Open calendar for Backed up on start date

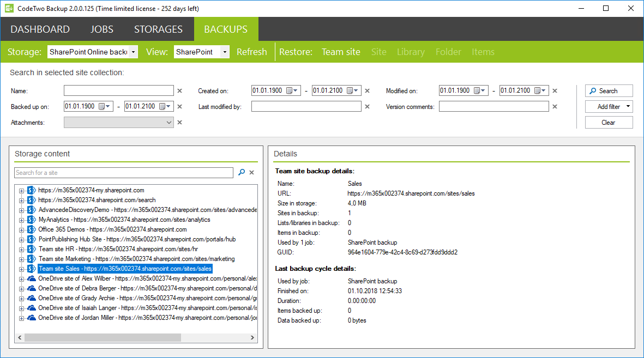pyautogui.click(x=105, y=106)
